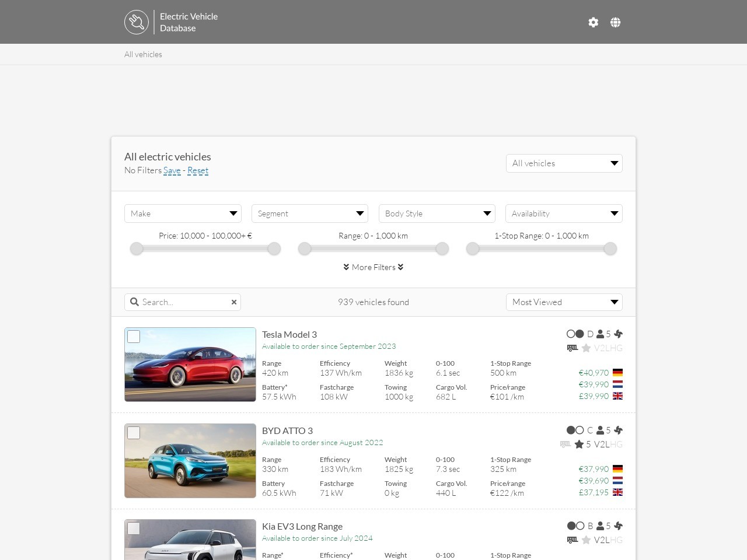Click the German flag beside €37,990
Screen dimensions: 747x560
click(617, 469)
